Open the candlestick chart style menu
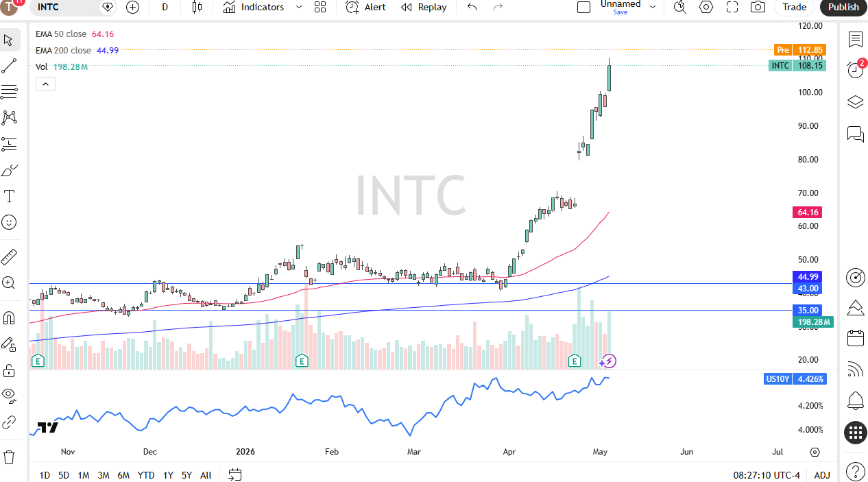This screenshot has width=868, height=482. click(197, 7)
